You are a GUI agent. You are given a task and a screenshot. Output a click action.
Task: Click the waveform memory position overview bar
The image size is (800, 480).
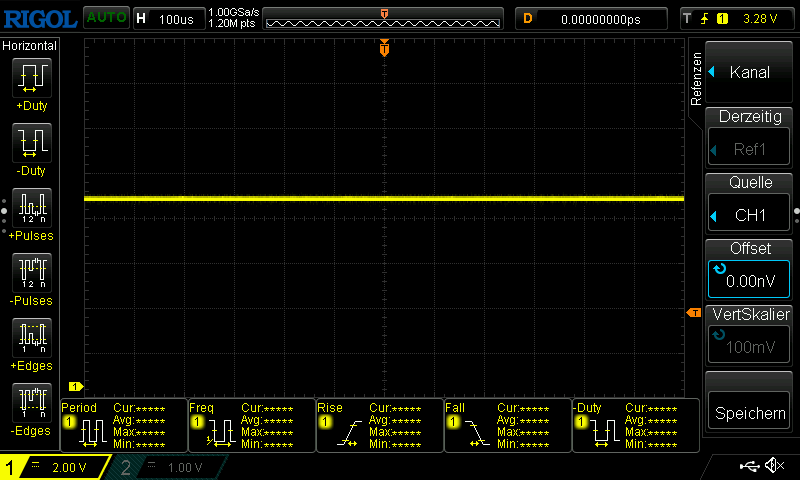pos(385,19)
